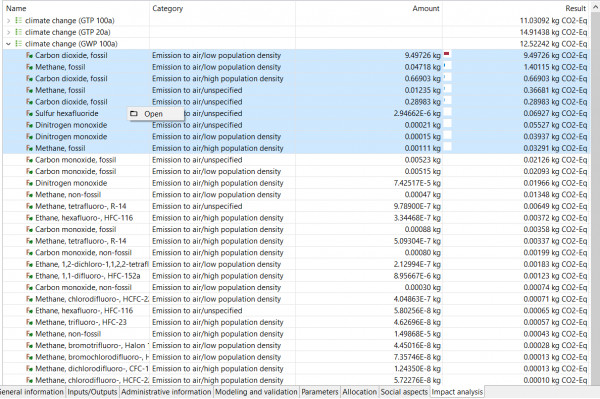
Task: Sort by the Result column header
Action: (516, 8)
